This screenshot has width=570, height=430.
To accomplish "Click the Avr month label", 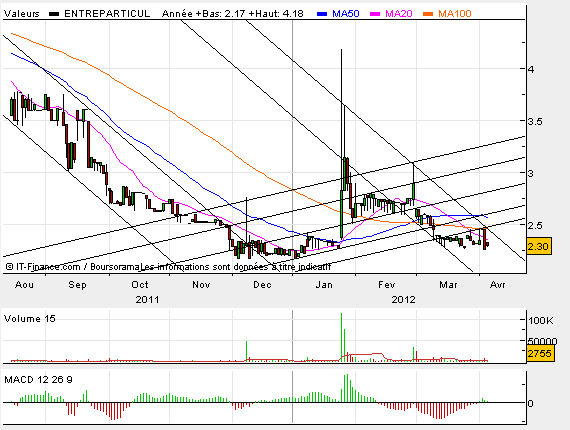I will click(x=498, y=285).
